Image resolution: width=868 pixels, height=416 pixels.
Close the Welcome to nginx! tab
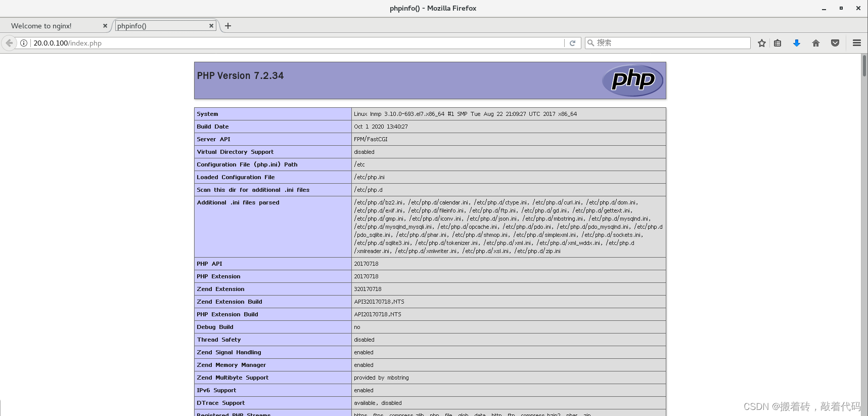coord(105,26)
